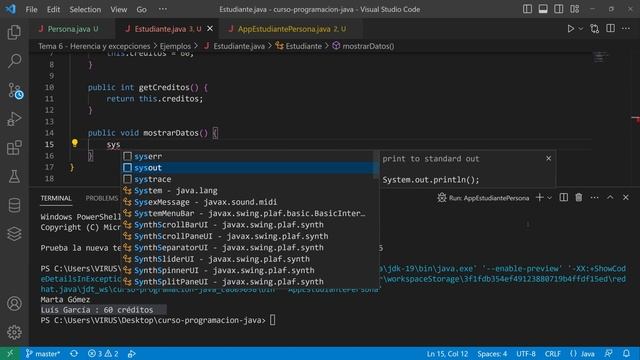The image size is (640, 360).
Task: Close the suggestion details popup
Action: [x=549, y=158]
